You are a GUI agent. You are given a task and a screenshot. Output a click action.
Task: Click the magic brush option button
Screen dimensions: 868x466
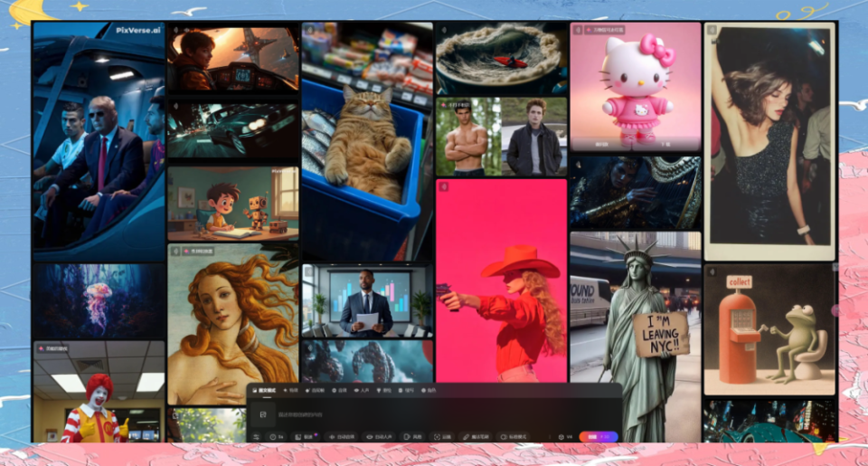pyautogui.click(x=476, y=437)
